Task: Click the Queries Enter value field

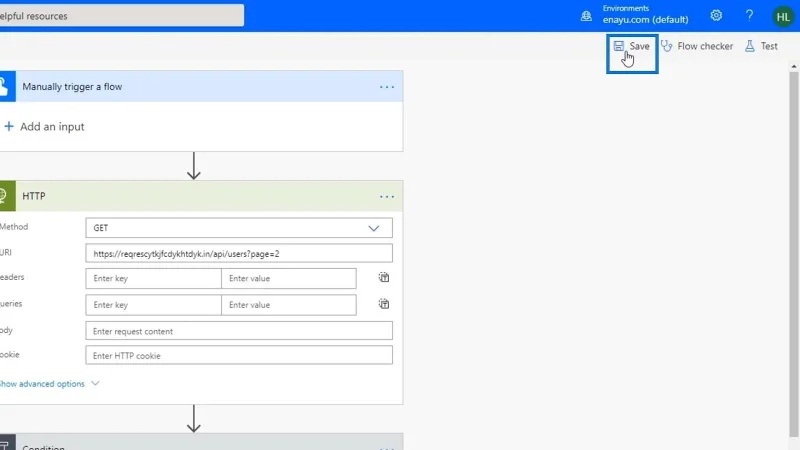Action: click(x=289, y=305)
